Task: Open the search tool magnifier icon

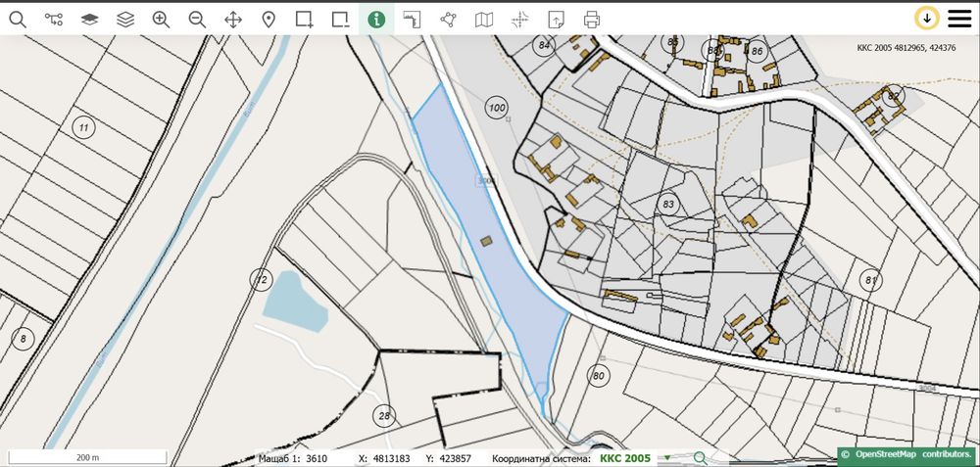Action: (x=18, y=20)
